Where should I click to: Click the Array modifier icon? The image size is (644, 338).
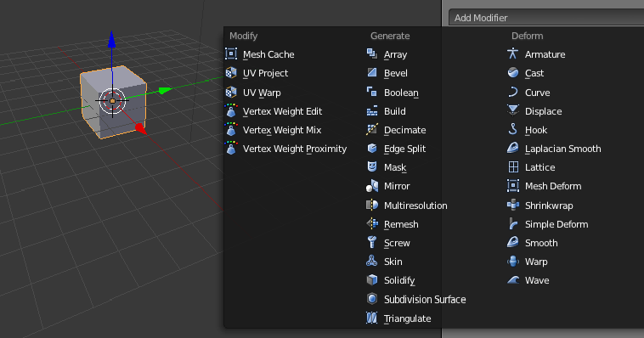point(372,54)
